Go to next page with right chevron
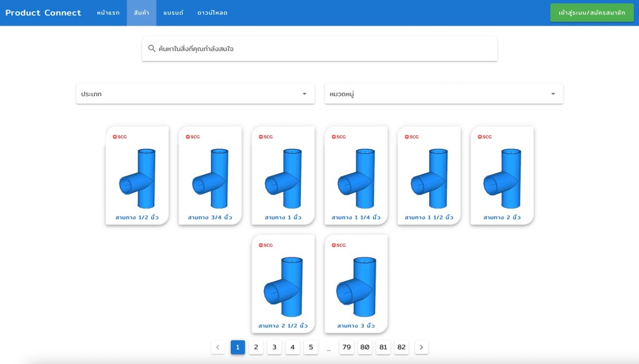Screen dimensions: 639x364 click(421, 347)
